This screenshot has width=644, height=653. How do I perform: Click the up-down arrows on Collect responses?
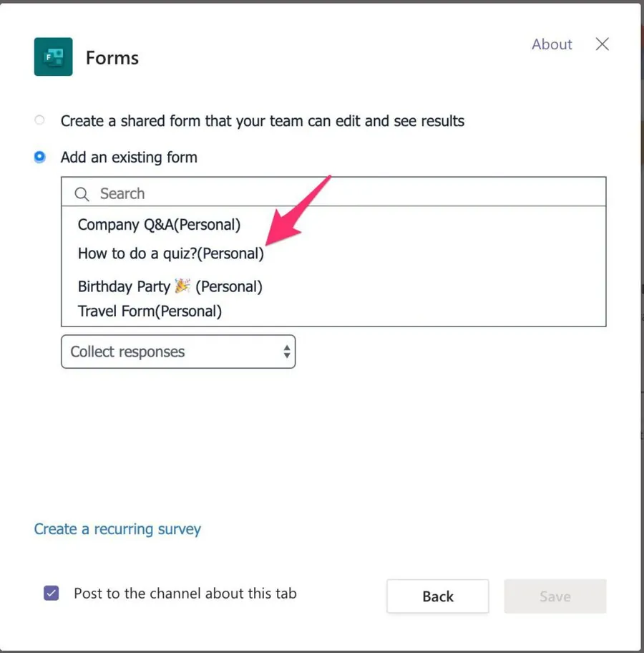(x=286, y=352)
